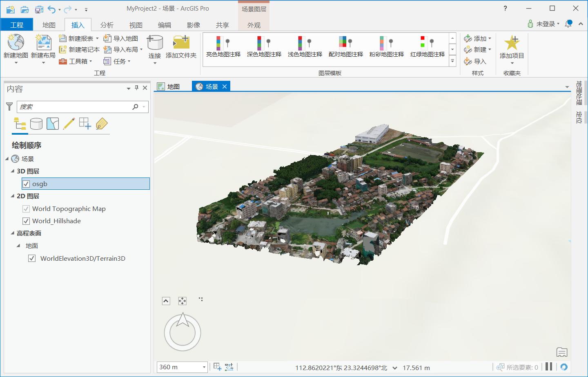Image resolution: width=588 pixels, height=377 pixels.
Task: Click the 导入地图 button
Action: (x=121, y=38)
